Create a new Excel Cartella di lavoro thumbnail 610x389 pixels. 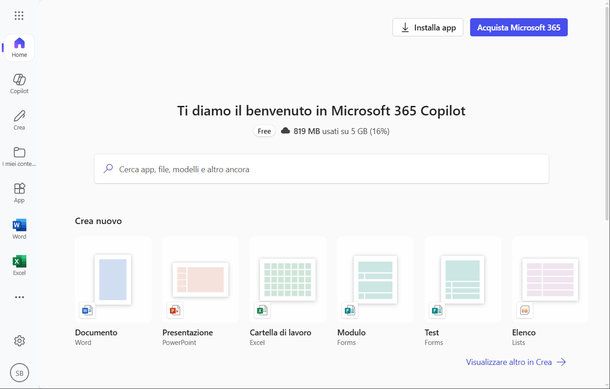tap(287, 279)
